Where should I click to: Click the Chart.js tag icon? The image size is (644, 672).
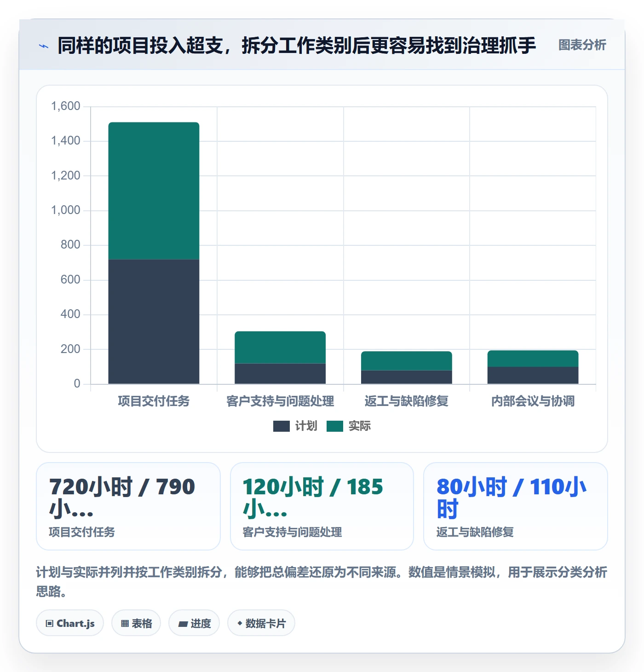click(50, 624)
